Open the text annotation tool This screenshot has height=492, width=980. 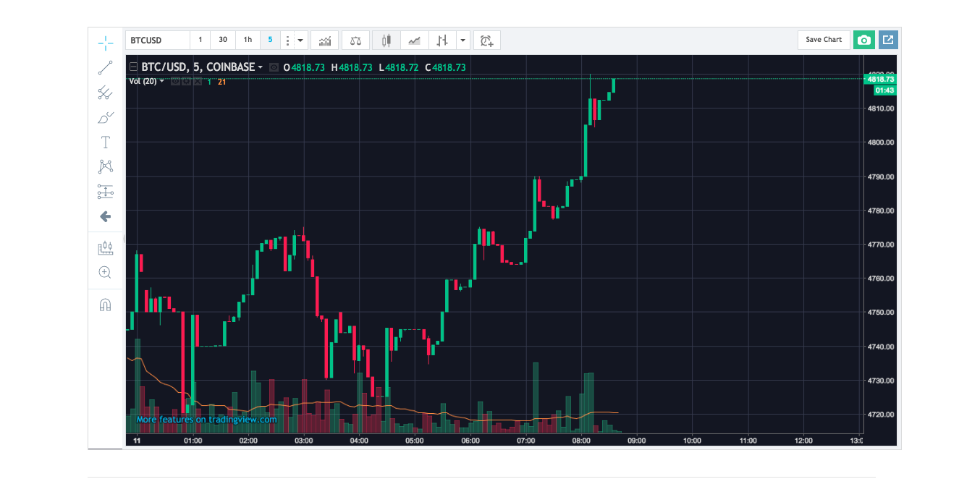tap(106, 142)
